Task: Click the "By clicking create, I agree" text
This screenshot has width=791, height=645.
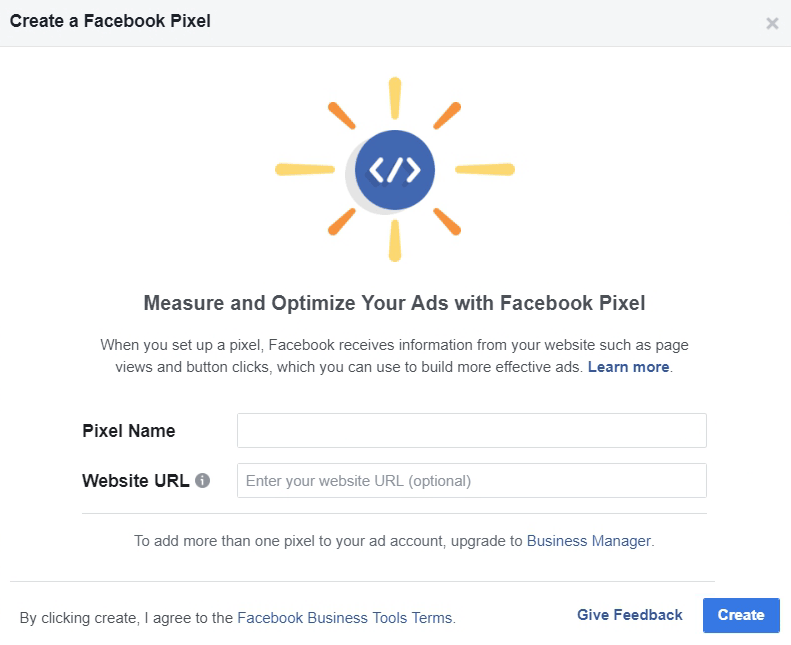Action: pos(126,618)
